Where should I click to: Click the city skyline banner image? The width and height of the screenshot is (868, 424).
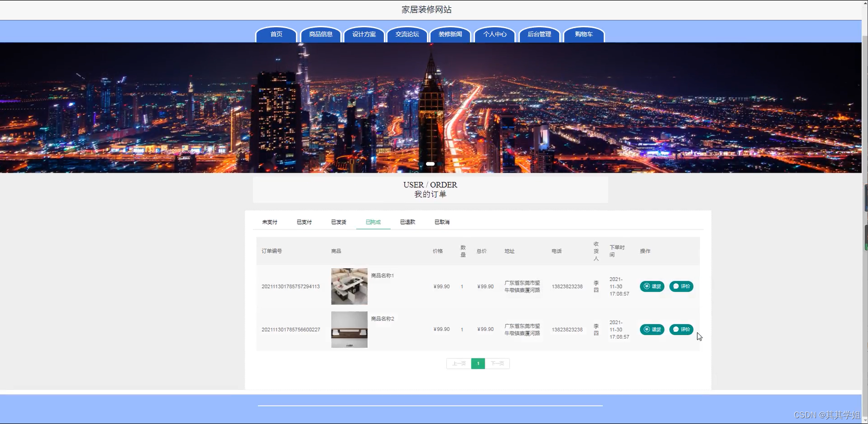coord(430,108)
